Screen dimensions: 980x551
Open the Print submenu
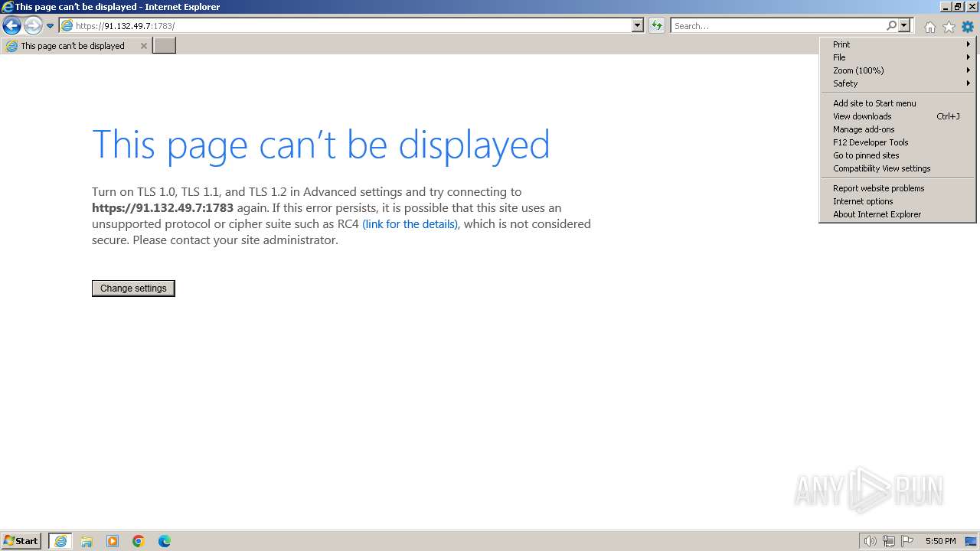897,44
